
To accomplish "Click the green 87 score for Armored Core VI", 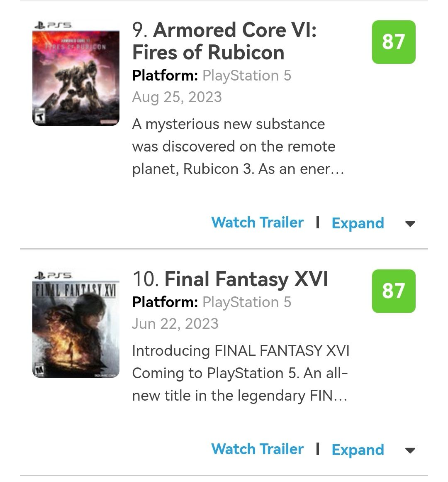I will (393, 42).
